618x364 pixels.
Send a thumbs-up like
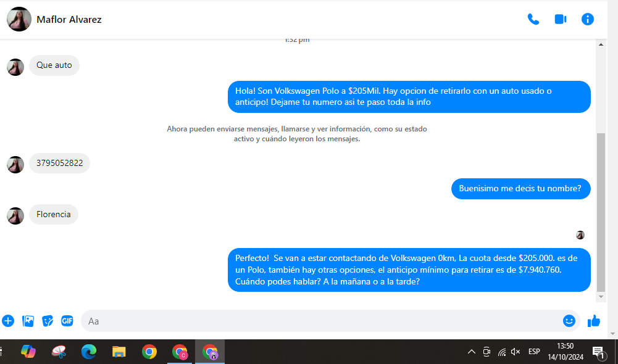[594, 321]
